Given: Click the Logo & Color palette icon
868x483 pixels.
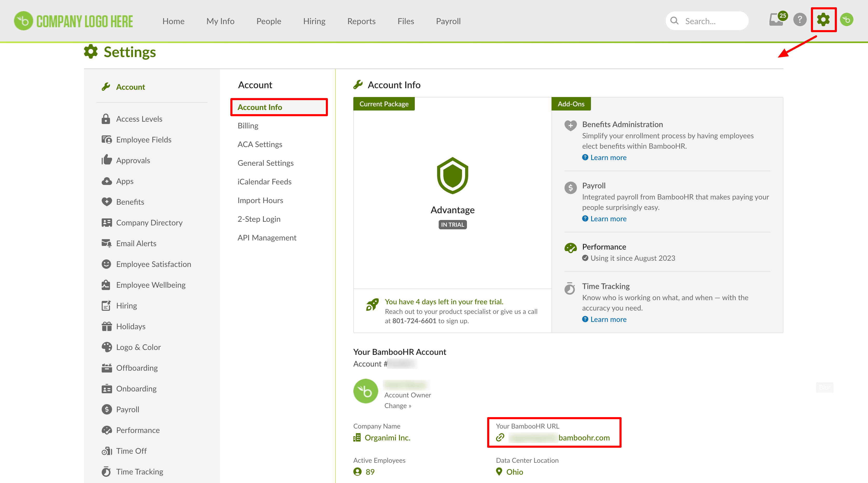Looking at the screenshot, I should click(106, 347).
